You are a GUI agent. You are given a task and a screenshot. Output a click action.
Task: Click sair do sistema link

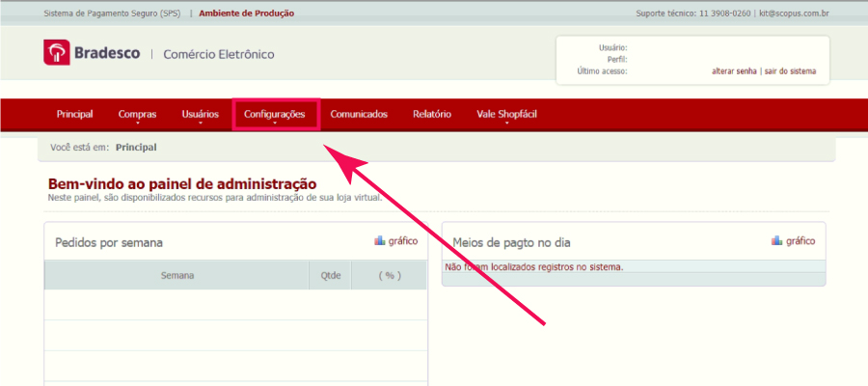pos(790,71)
